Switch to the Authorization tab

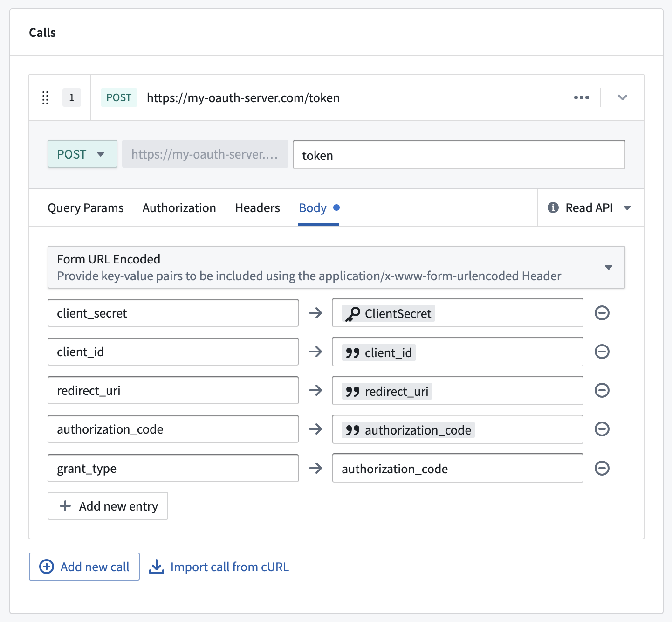(179, 208)
